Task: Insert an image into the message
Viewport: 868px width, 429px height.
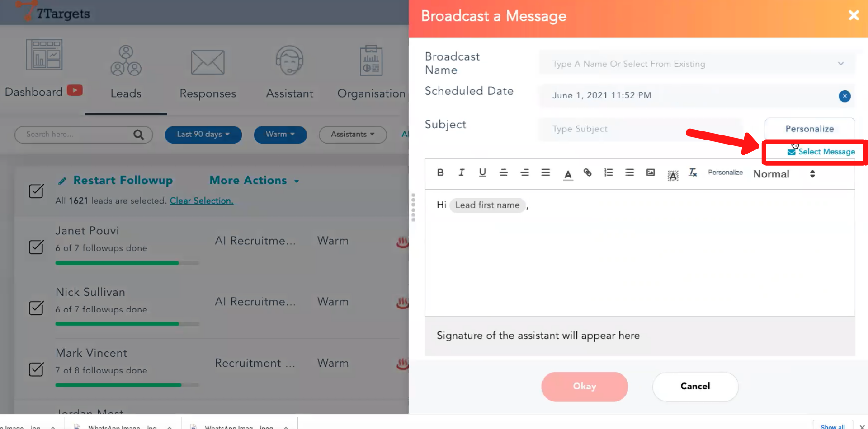Action: (x=650, y=173)
